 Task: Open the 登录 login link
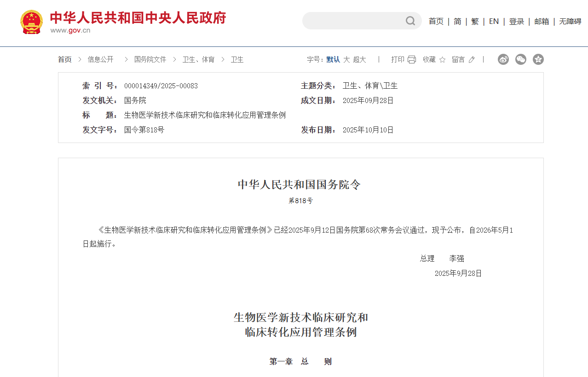[x=516, y=21]
